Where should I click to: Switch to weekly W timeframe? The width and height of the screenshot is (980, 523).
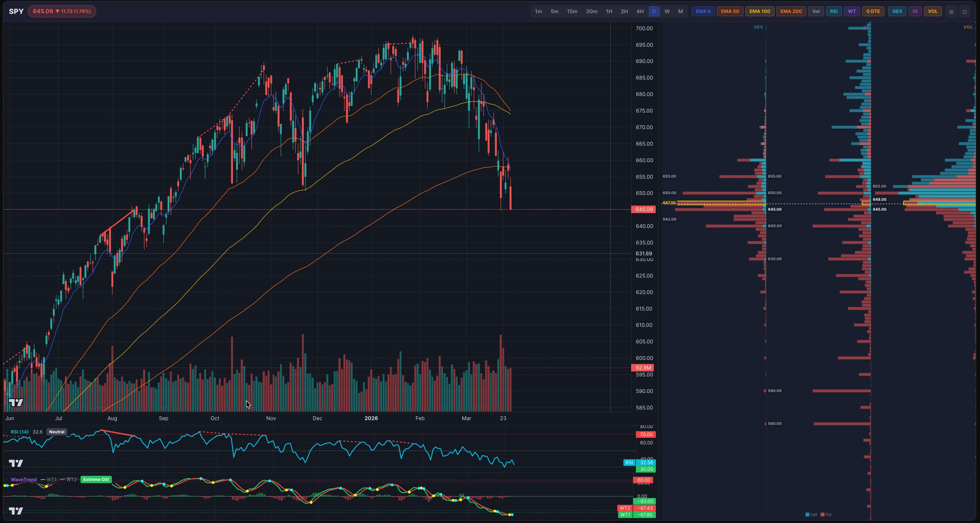[667, 11]
